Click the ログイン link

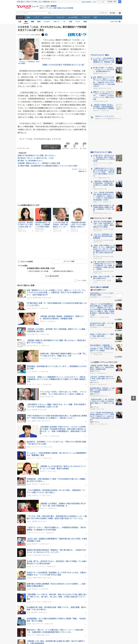coord(42,8)
